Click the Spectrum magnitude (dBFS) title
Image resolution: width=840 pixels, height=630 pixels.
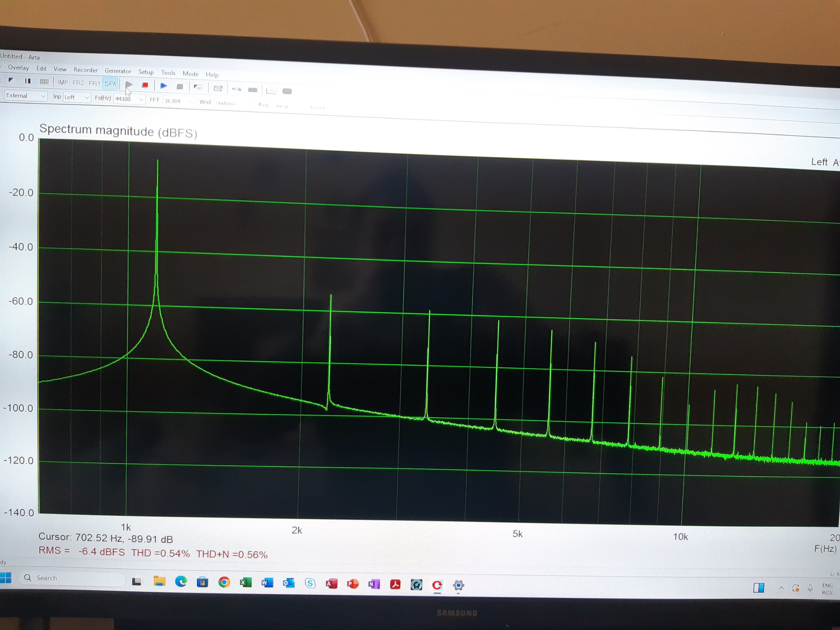(x=118, y=131)
